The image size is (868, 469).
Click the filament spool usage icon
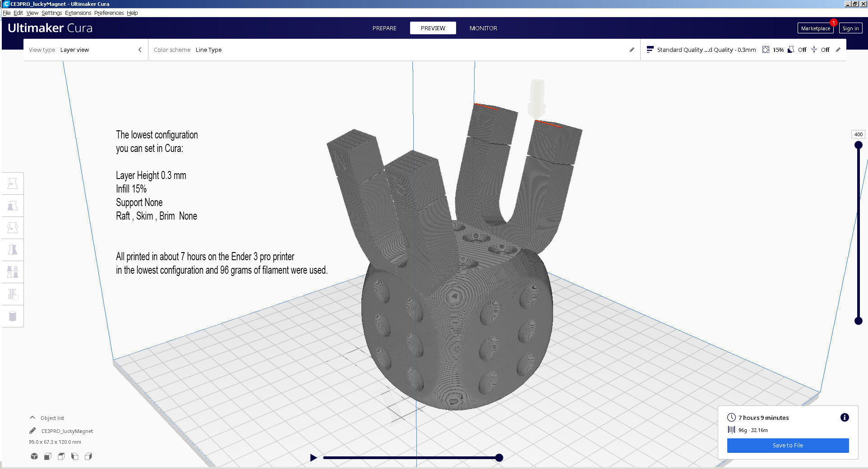(731, 430)
